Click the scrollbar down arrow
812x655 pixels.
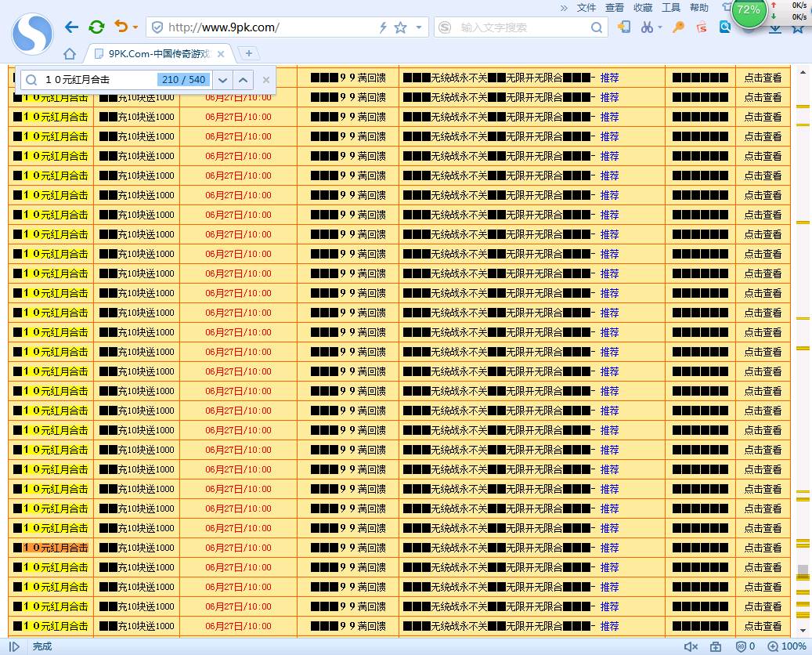[x=803, y=631]
